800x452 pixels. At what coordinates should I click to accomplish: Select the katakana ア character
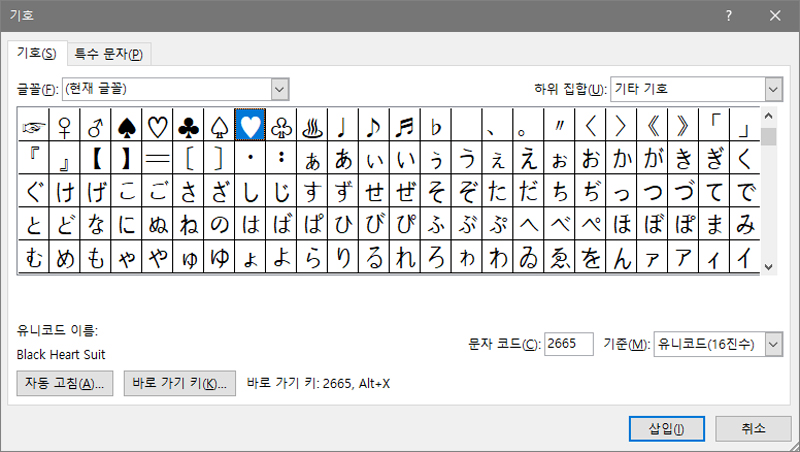click(683, 258)
